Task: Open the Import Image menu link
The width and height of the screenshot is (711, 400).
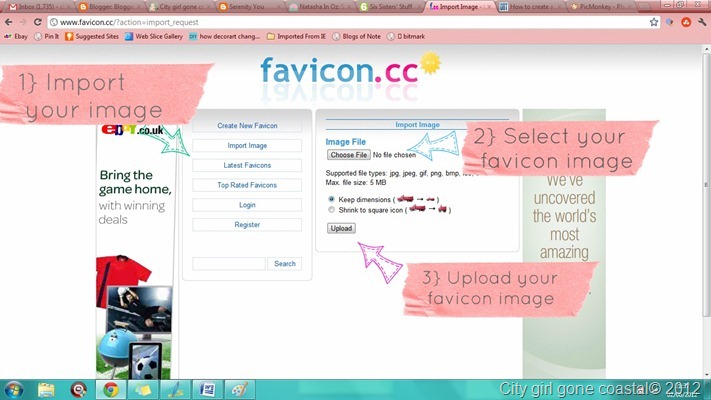Action: click(247, 146)
